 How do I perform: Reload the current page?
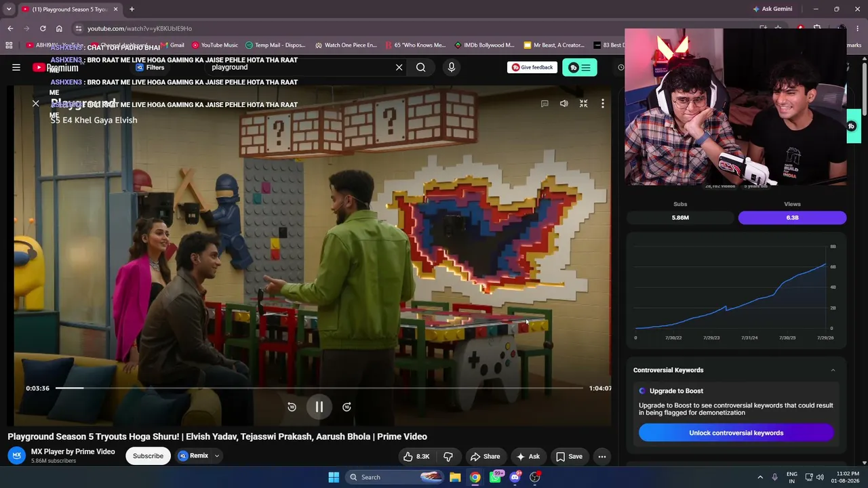(x=43, y=28)
